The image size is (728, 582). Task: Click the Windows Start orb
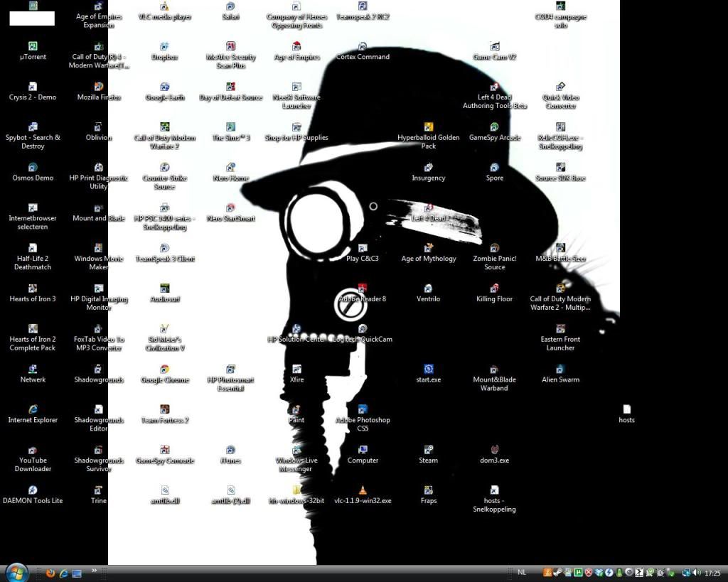pos(16,572)
